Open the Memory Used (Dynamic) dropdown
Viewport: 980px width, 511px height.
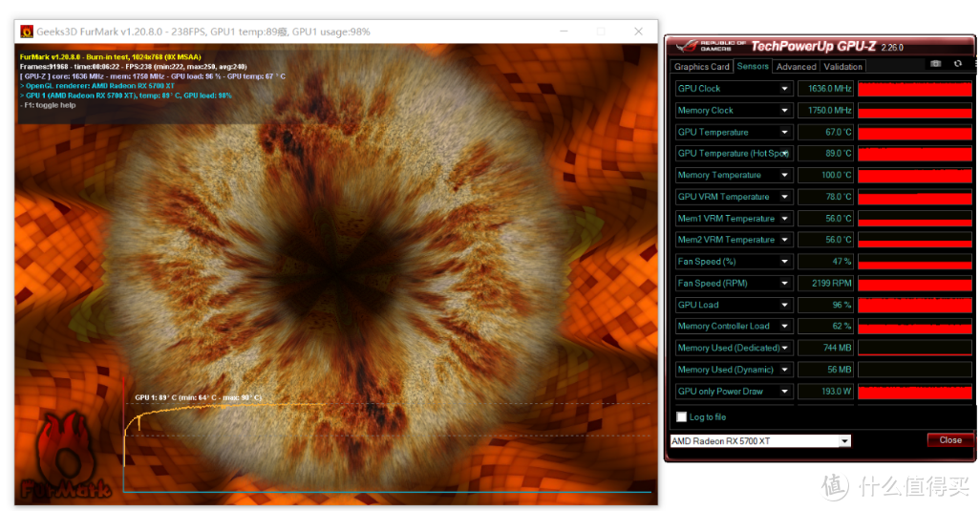pyautogui.click(x=784, y=370)
